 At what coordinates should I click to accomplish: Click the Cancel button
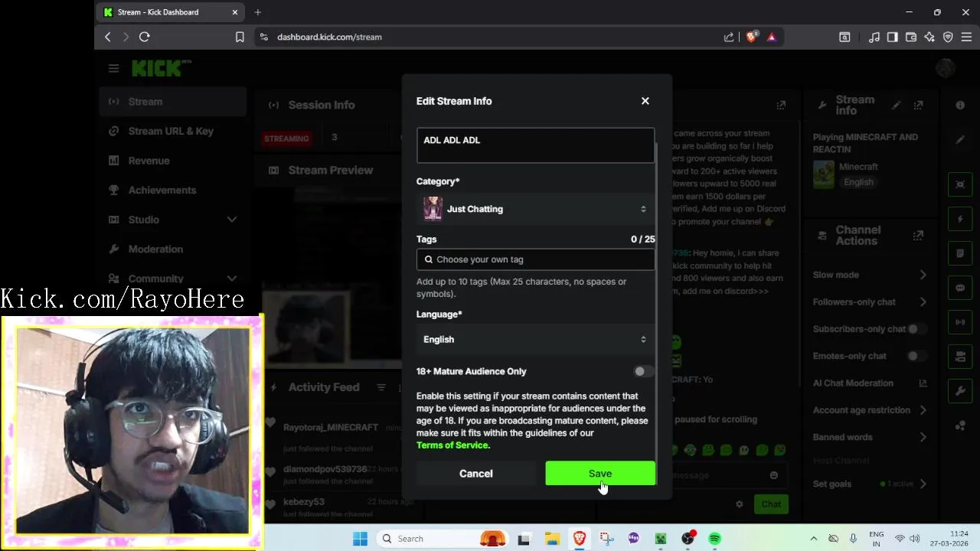point(476,474)
